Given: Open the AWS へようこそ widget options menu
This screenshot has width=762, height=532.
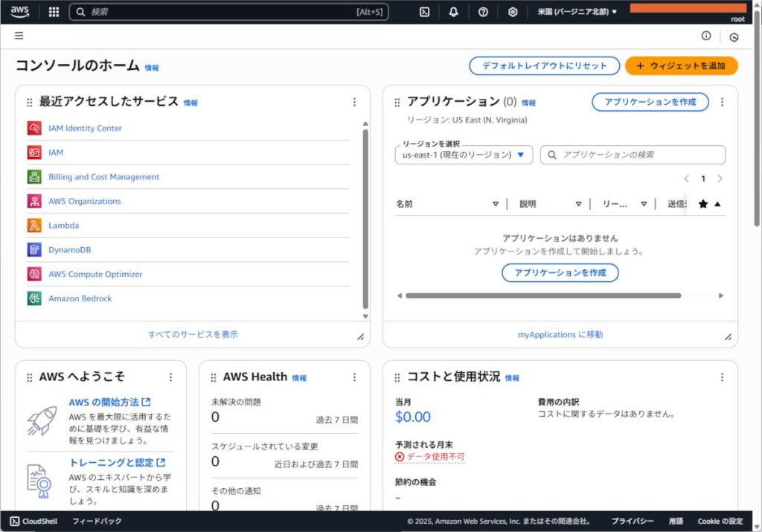Looking at the screenshot, I should 170,377.
